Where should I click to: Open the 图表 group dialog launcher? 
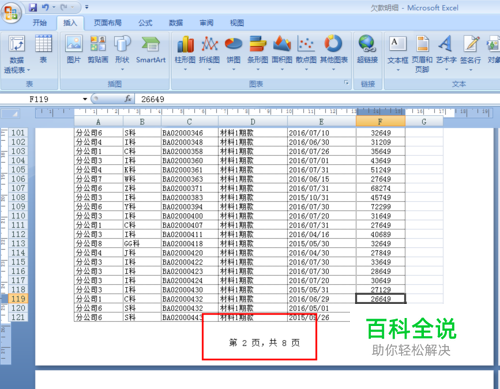point(346,83)
